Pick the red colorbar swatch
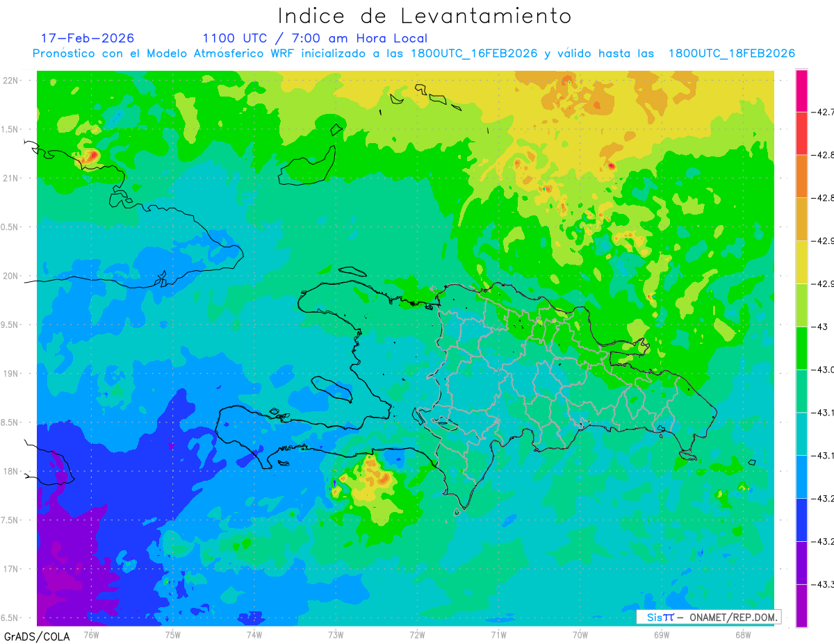The height and width of the screenshot is (644, 834). coord(801,133)
